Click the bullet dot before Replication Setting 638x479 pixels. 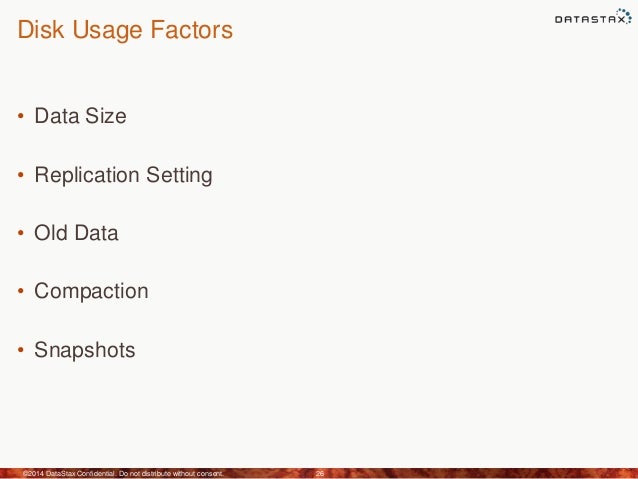tap(21, 175)
